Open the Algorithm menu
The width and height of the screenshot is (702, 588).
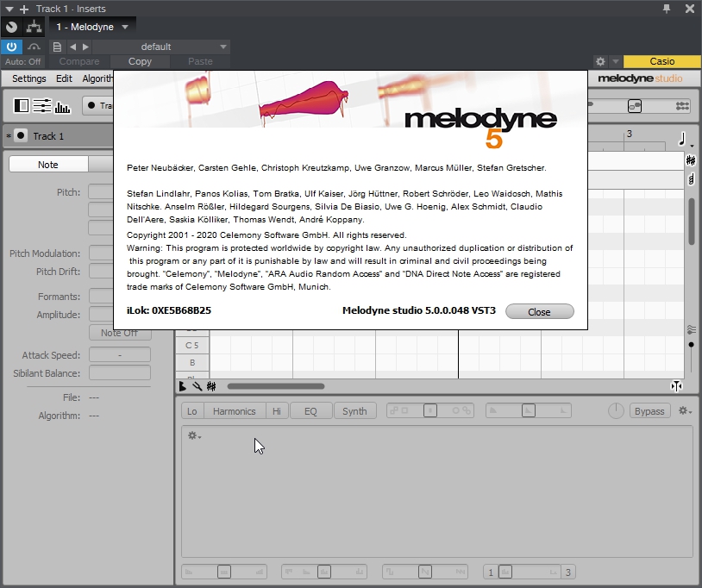97,78
